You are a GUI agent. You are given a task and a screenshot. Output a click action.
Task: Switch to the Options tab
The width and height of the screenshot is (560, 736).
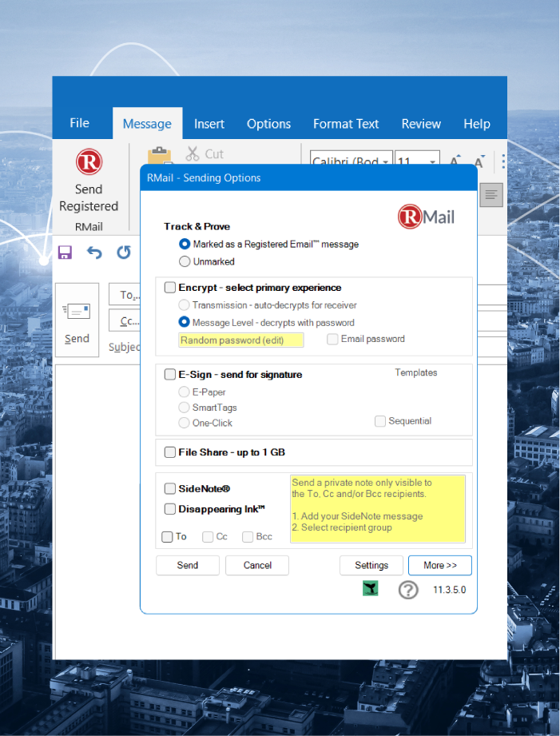tap(269, 124)
